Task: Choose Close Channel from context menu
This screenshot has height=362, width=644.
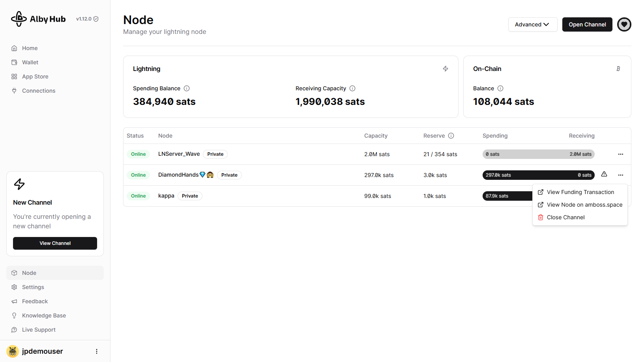Action: coord(565,217)
